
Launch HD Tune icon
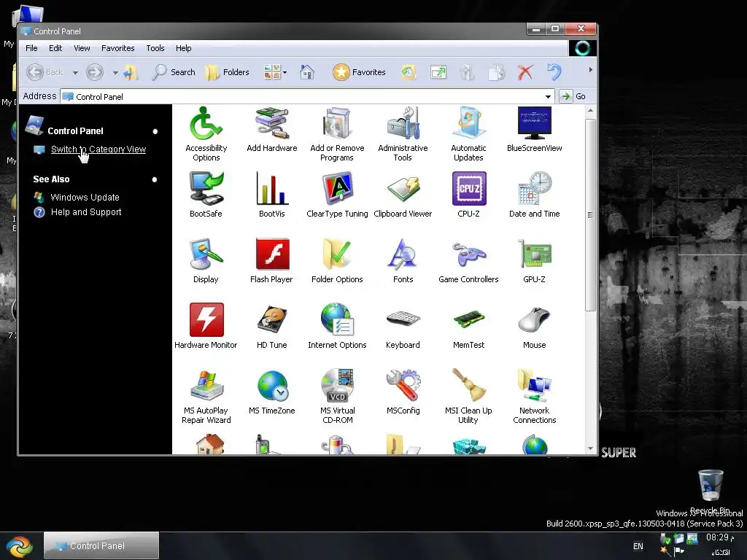click(271, 326)
